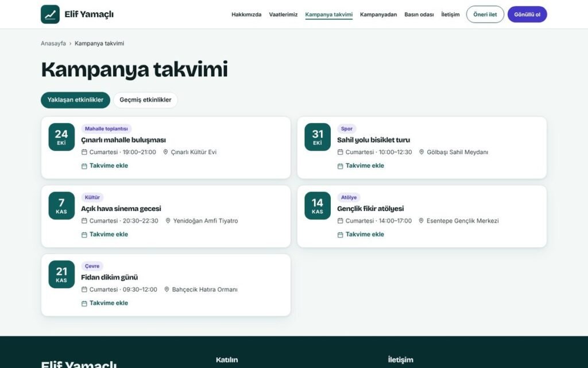Click the calendar icon beside sinema gecesi time
This screenshot has width=588, height=368.
[84, 221]
